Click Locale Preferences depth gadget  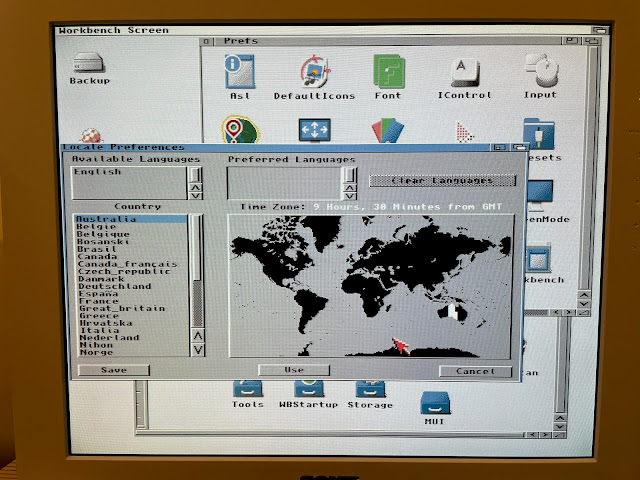click(520, 147)
